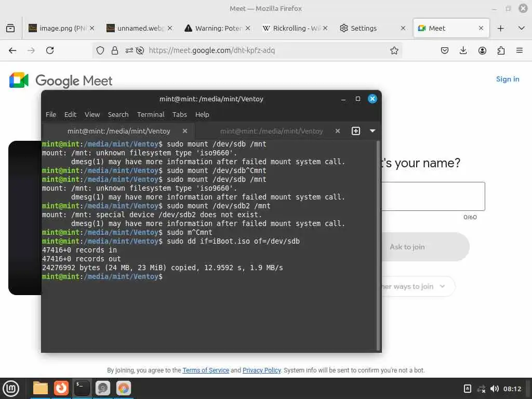This screenshot has width=532, height=399.
Task: Open the terminal Help menu
Action: pos(202,115)
